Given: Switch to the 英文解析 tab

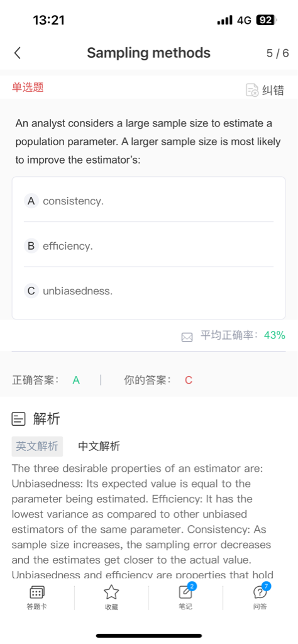Looking at the screenshot, I should pyautogui.click(x=37, y=446).
